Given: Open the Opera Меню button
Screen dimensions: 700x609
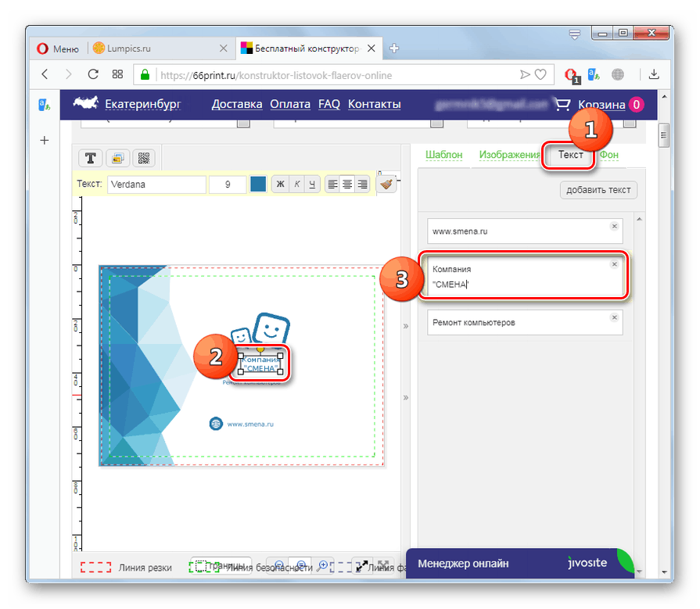Looking at the screenshot, I should click(x=58, y=48).
